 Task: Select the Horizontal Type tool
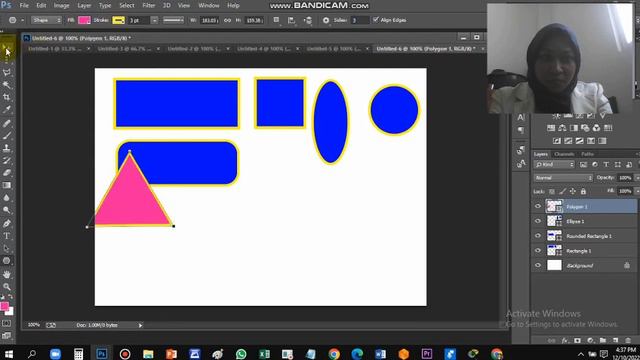click(7, 236)
